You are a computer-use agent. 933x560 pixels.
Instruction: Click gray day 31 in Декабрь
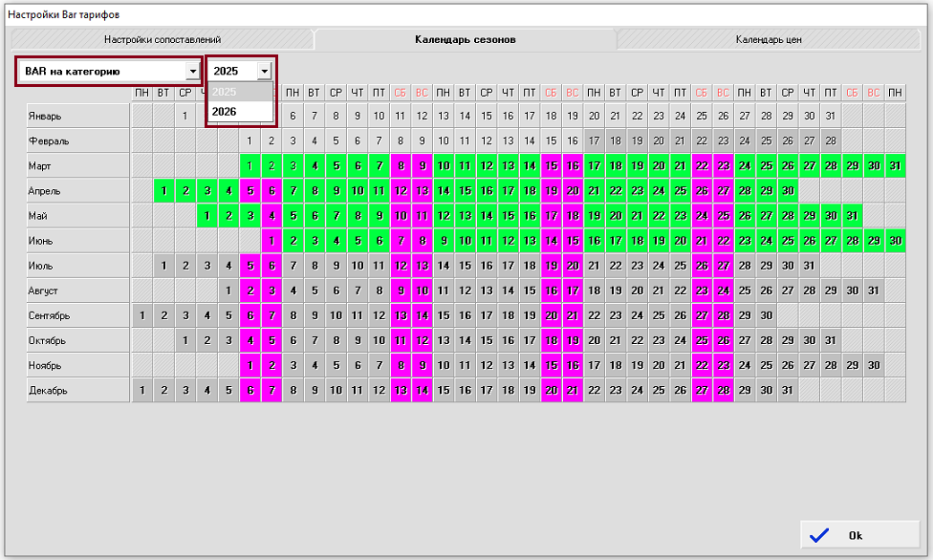tap(788, 390)
